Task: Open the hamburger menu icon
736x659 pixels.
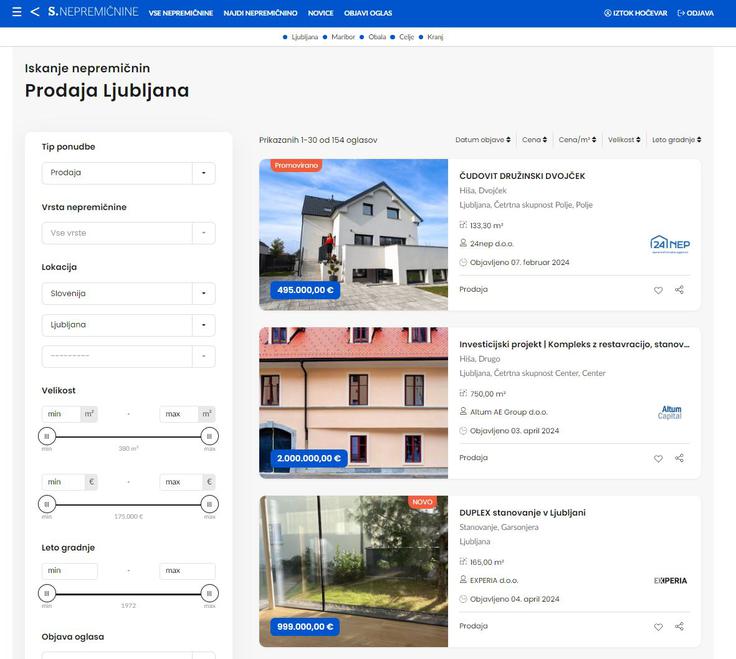Action: (x=16, y=12)
